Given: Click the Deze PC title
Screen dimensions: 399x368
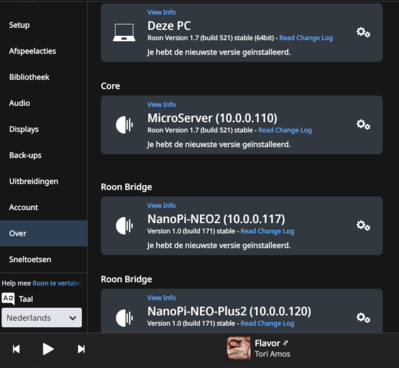Looking at the screenshot, I should 169,26.
